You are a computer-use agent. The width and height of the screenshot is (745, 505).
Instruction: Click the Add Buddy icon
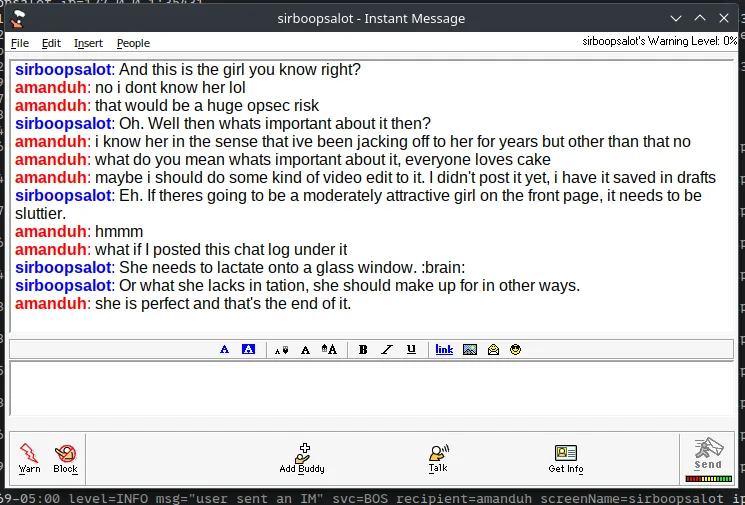(302, 458)
